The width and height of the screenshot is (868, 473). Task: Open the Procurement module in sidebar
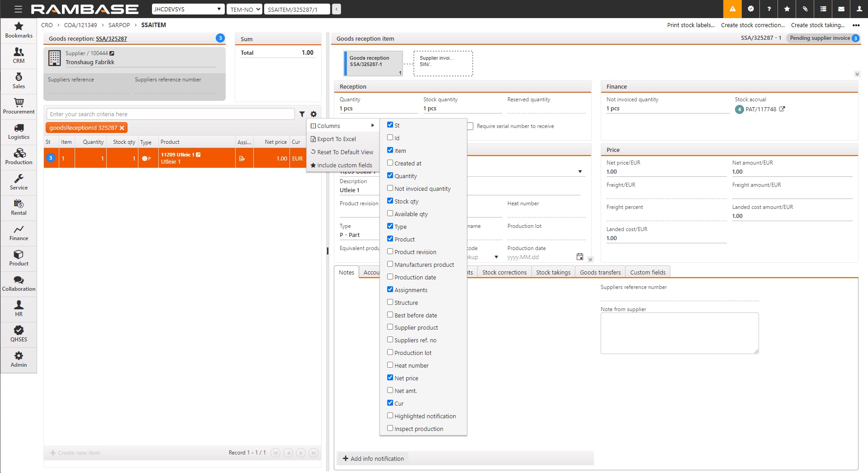click(19, 106)
